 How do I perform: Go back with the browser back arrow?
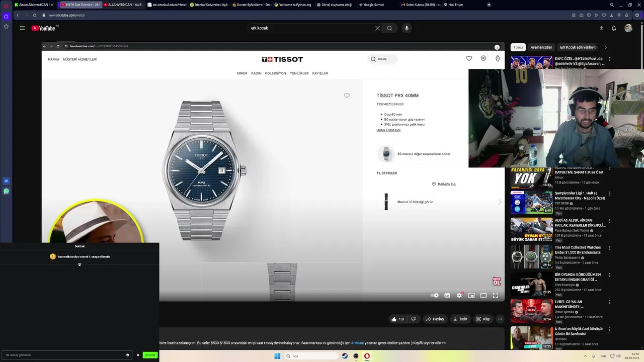[18, 15]
